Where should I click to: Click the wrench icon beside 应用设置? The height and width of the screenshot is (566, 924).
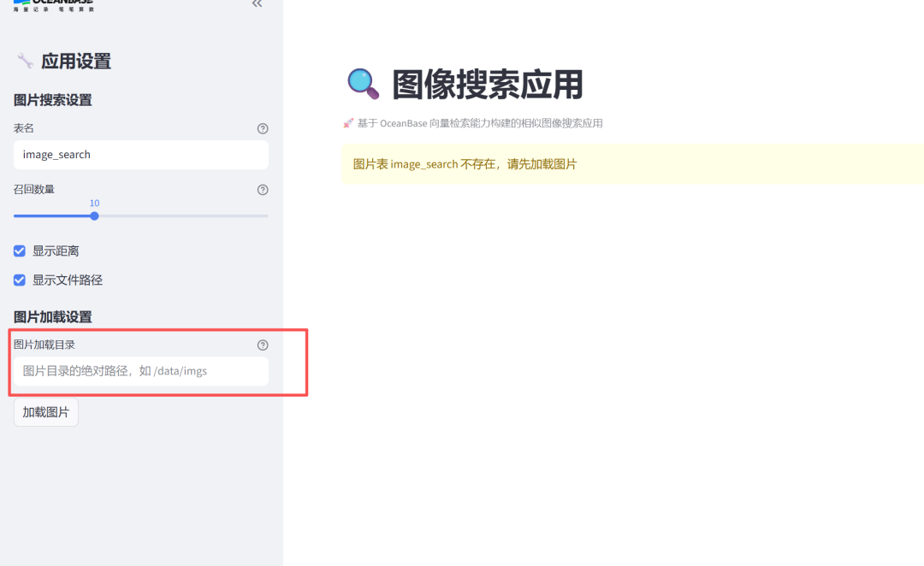(x=25, y=61)
